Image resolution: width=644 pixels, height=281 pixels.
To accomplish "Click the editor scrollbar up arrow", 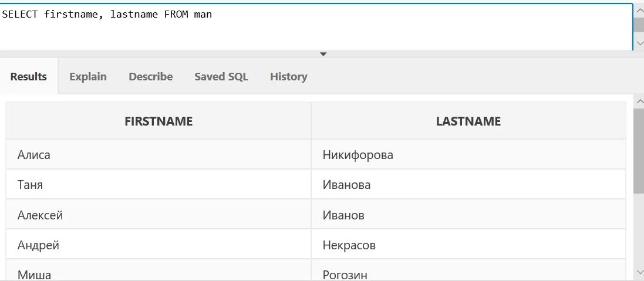I will (639, 11).
